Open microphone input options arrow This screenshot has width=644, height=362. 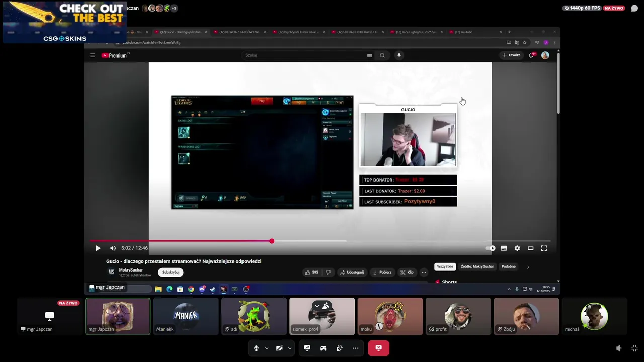266,348
